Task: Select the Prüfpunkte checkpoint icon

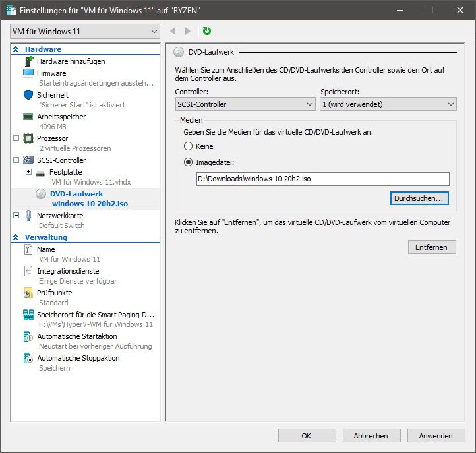Action: [28, 293]
